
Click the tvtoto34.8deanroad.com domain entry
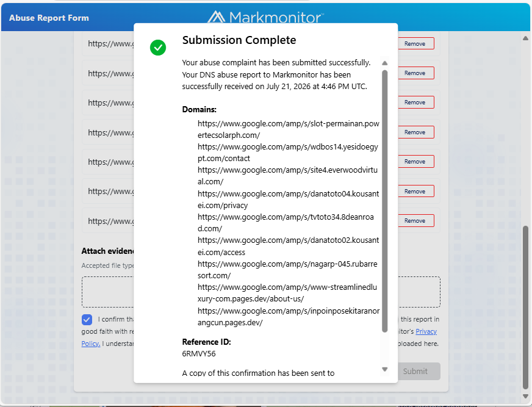(286, 222)
